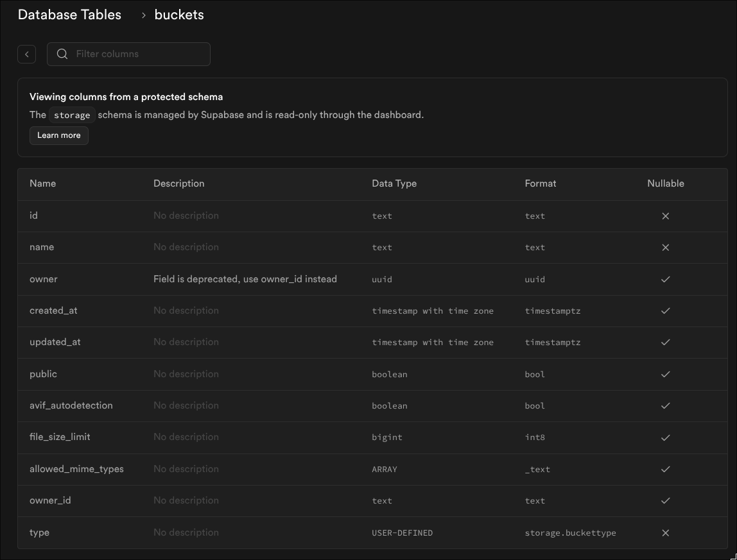Focus the Filter columns input
This screenshot has width=737, height=560.
[138, 54]
